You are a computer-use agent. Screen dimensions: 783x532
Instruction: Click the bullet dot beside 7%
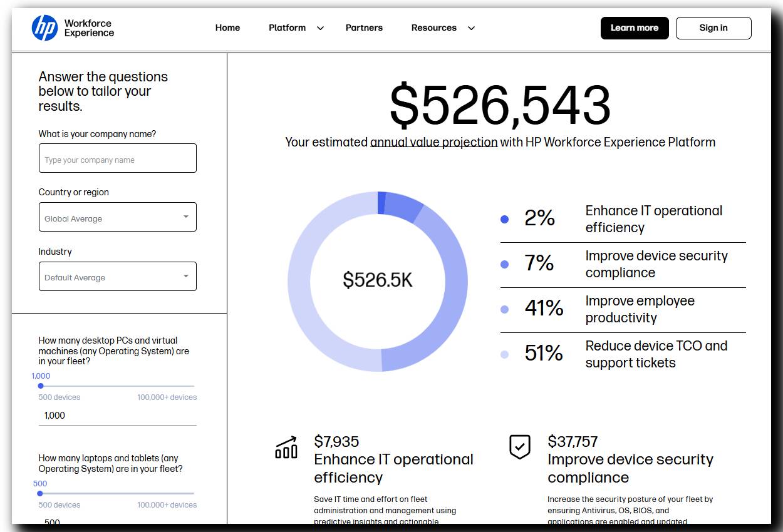pyautogui.click(x=505, y=264)
